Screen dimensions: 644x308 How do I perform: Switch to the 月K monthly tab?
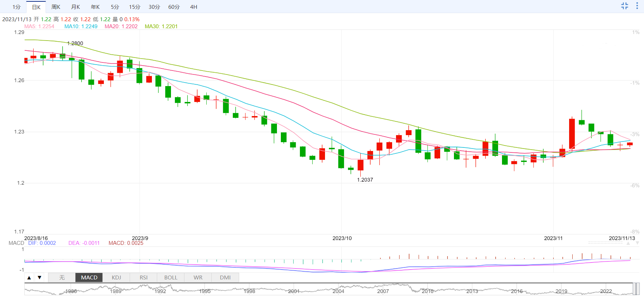pyautogui.click(x=76, y=7)
